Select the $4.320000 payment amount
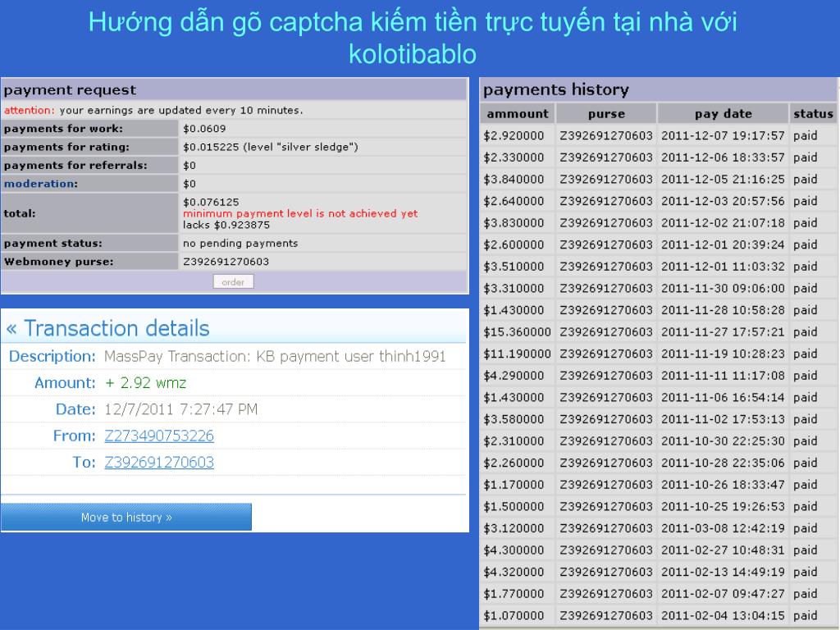Screen dimensions: 840x630 (514, 572)
